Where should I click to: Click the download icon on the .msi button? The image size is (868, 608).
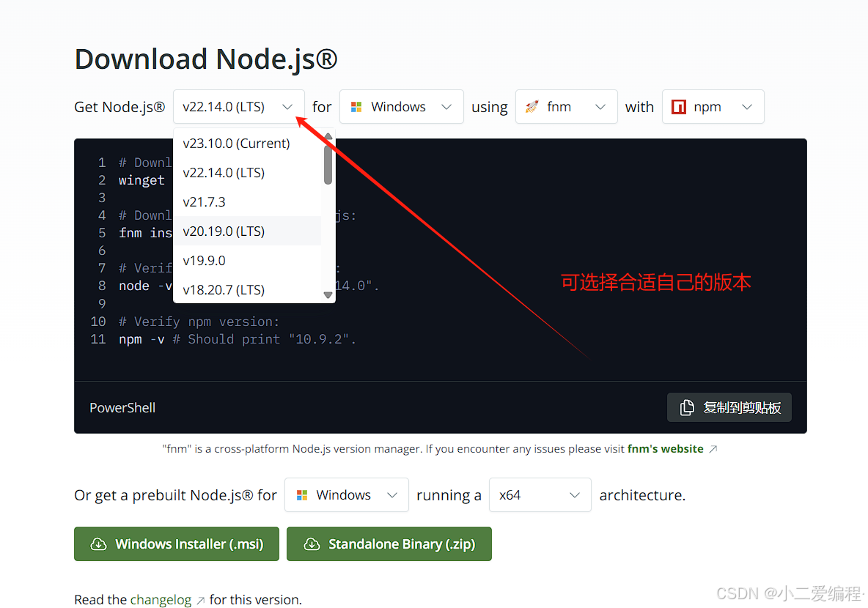[98, 544]
